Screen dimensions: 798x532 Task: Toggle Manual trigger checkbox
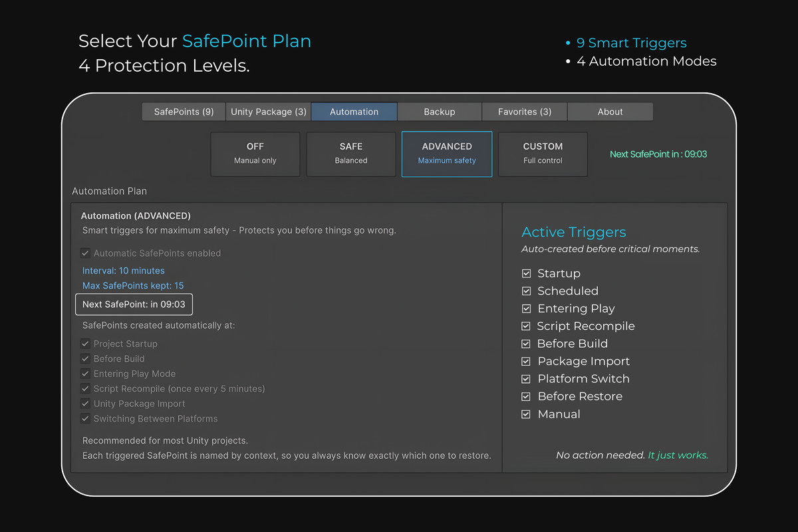526,414
